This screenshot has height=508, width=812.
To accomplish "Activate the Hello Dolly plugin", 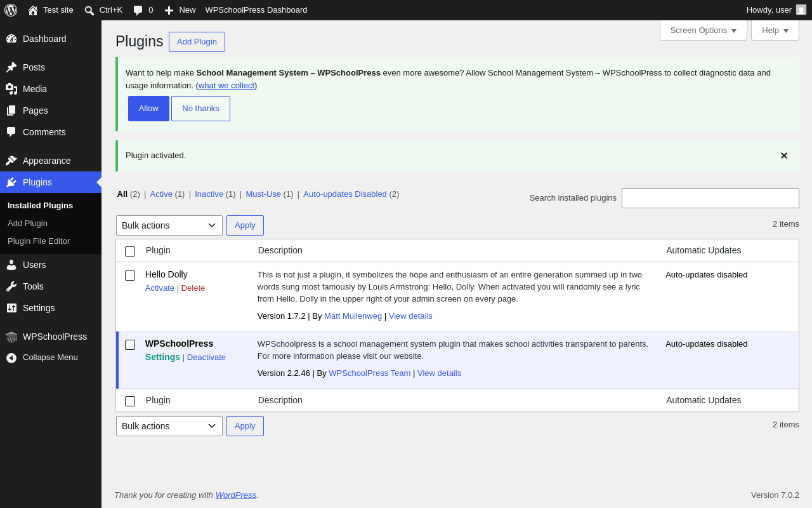I will [x=160, y=288].
